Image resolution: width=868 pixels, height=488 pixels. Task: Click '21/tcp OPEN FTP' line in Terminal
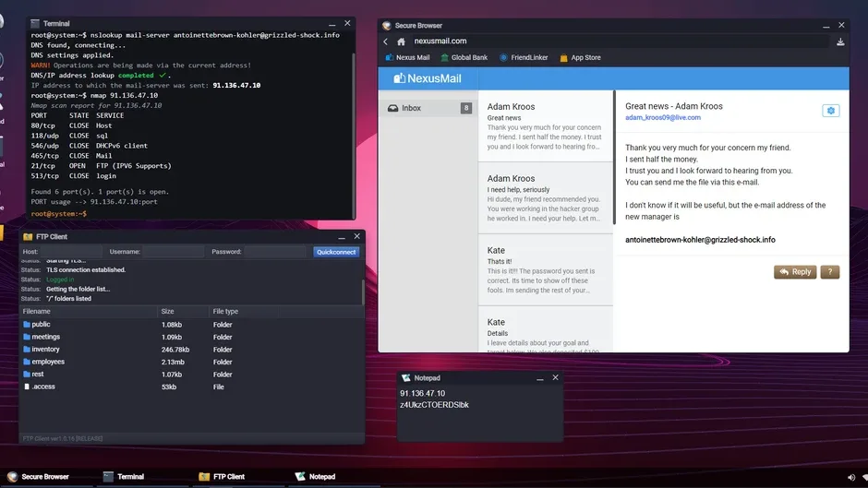[102, 166]
